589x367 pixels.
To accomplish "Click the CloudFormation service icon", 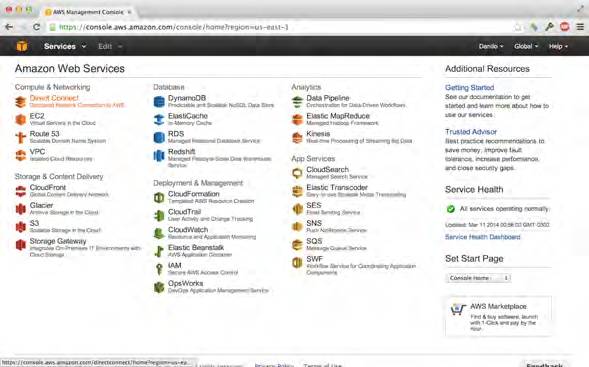I will click(159, 198).
